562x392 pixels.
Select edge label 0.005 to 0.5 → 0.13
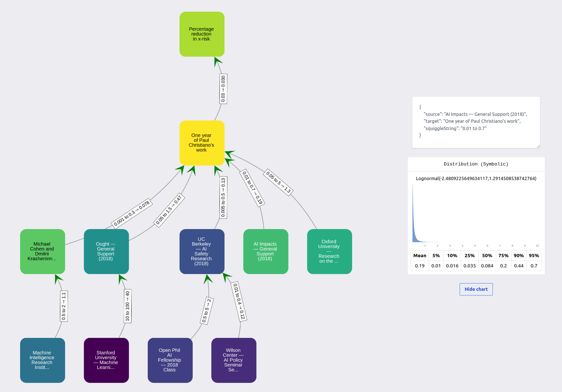point(223,198)
